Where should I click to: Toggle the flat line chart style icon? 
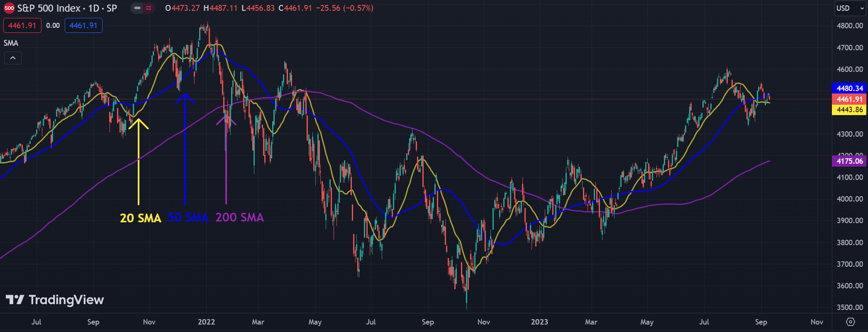pos(137,8)
